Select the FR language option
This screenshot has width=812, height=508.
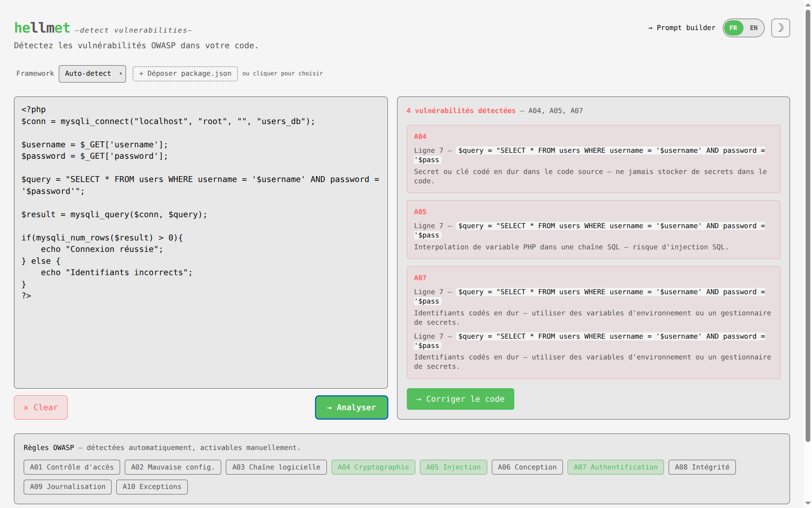click(x=733, y=28)
